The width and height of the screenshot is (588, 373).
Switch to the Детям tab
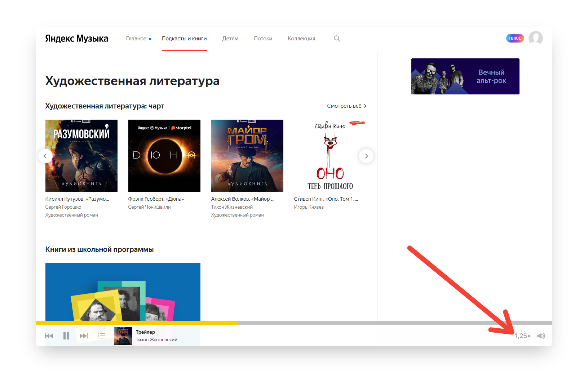pos(230,39)
